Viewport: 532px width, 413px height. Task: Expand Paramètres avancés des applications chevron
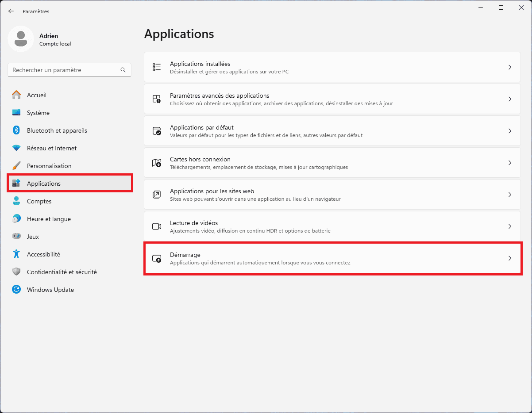(x=510, y=99)
